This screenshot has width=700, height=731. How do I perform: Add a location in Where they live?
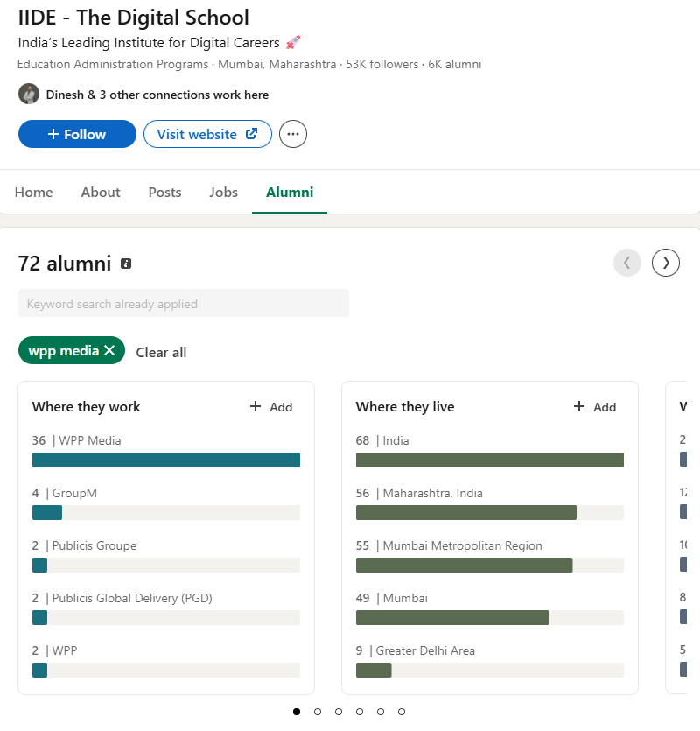pos(595,407)
